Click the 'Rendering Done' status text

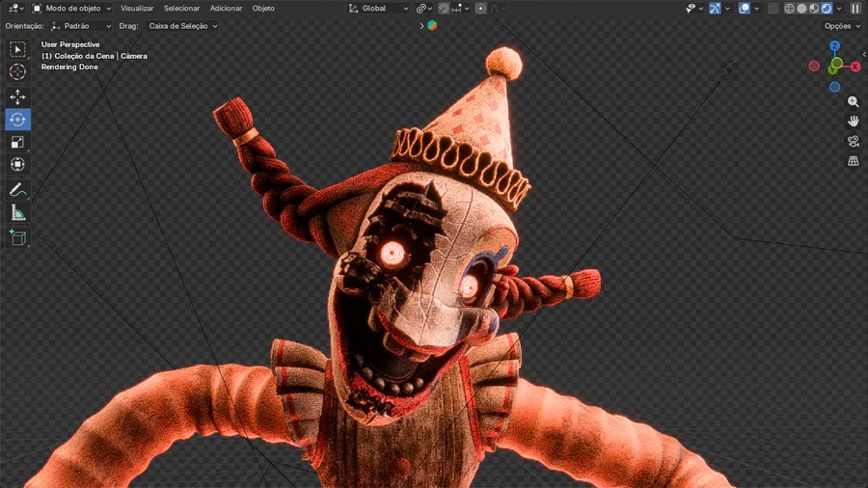click(69, 67)
